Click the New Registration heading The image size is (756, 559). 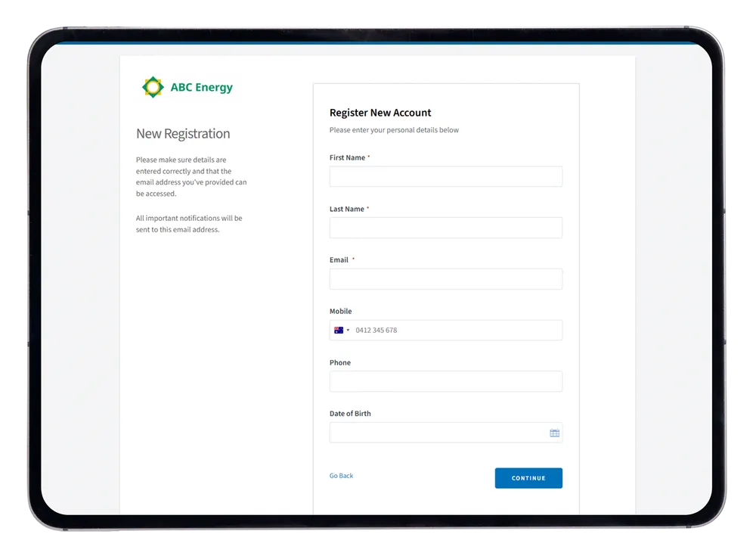[x=183, y=134]
